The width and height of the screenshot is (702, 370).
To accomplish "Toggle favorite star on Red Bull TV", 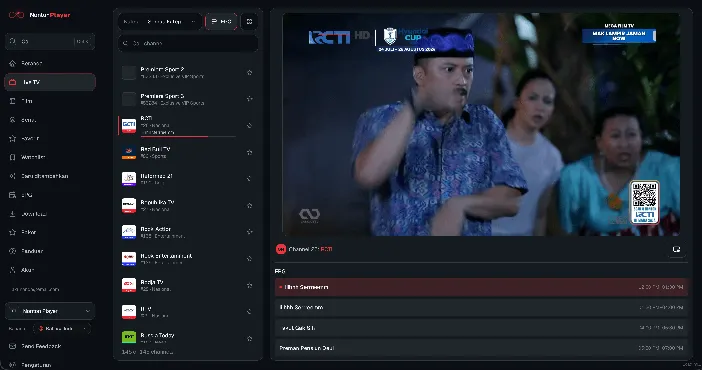I will pos(249,152).
